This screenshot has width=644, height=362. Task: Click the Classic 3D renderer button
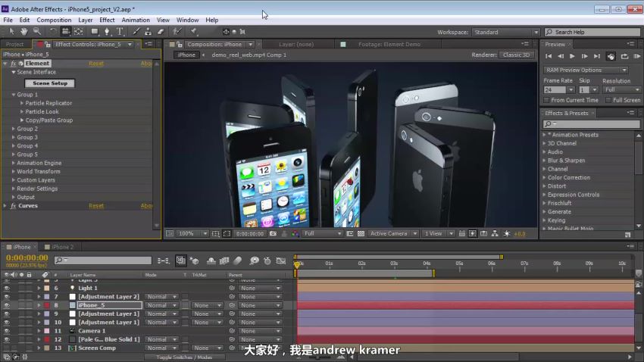pyautogui.click(x=516, y=55)
